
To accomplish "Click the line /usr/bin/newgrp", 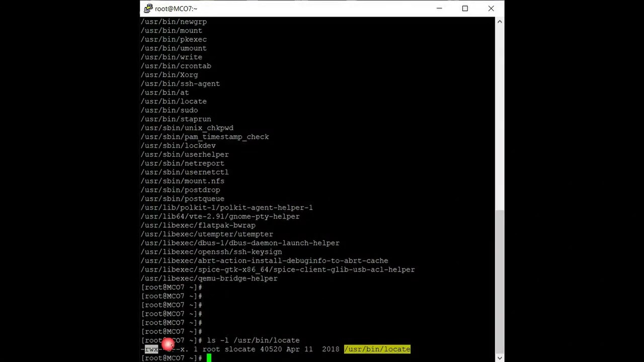I will tap(174, 22).
